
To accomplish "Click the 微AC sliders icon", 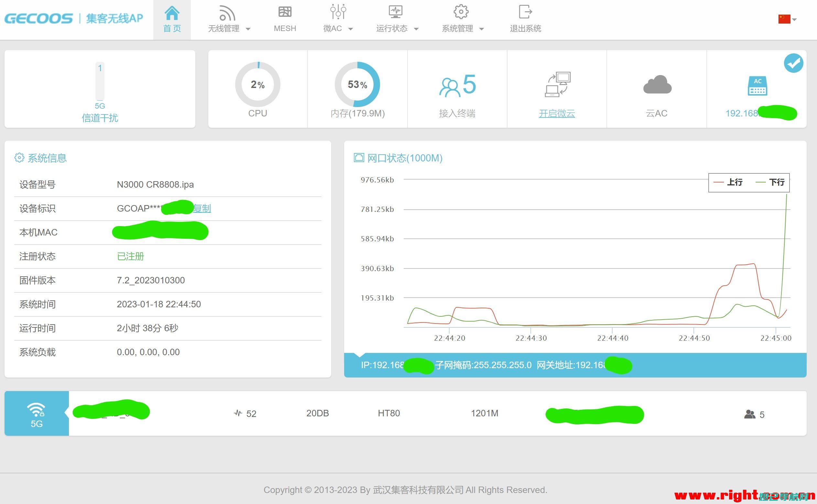I will [338, 12].
